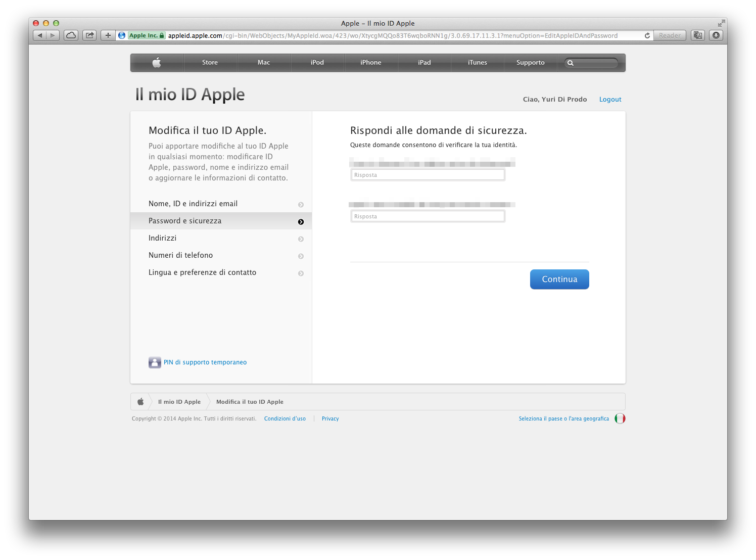Click the blue Continua button

pyautogui.click(x=559, y=279)
